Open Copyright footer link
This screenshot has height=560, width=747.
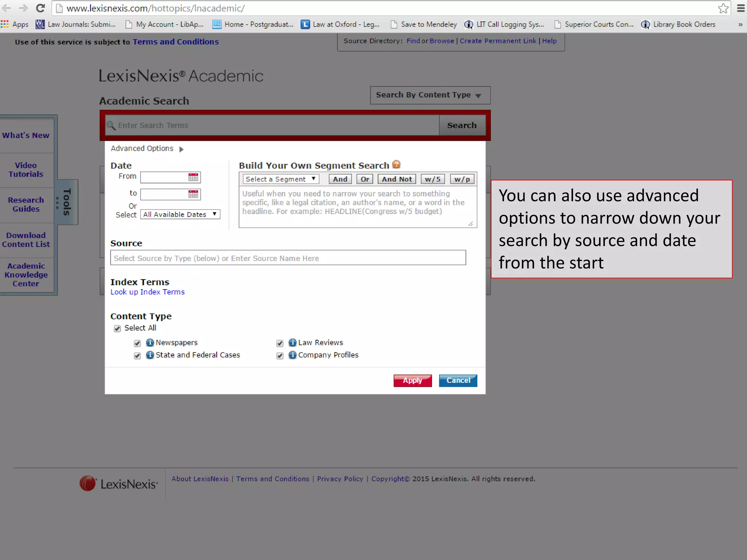coord(390,479)
